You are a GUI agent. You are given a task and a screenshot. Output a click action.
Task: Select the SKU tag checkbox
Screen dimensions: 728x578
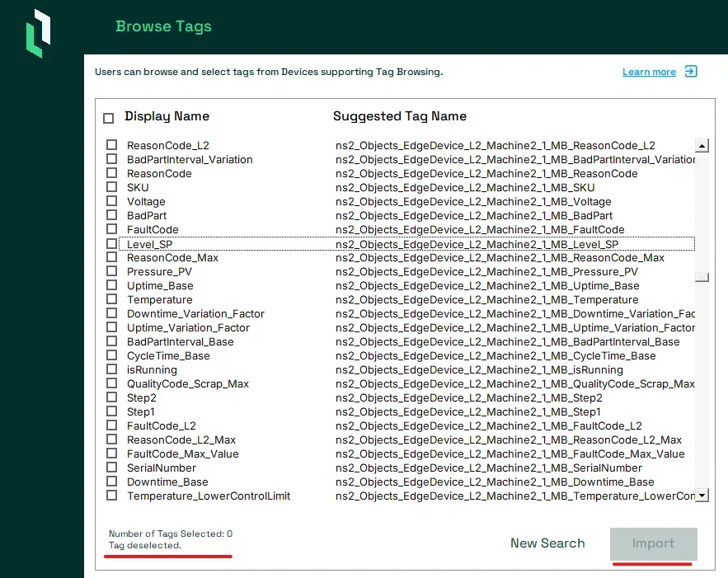[111, 186]
